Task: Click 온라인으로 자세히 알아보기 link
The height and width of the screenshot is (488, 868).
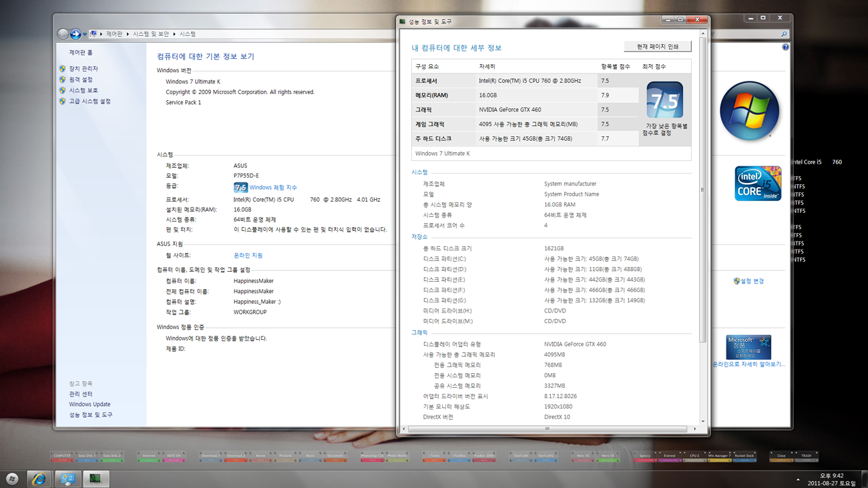Action: 748,364
